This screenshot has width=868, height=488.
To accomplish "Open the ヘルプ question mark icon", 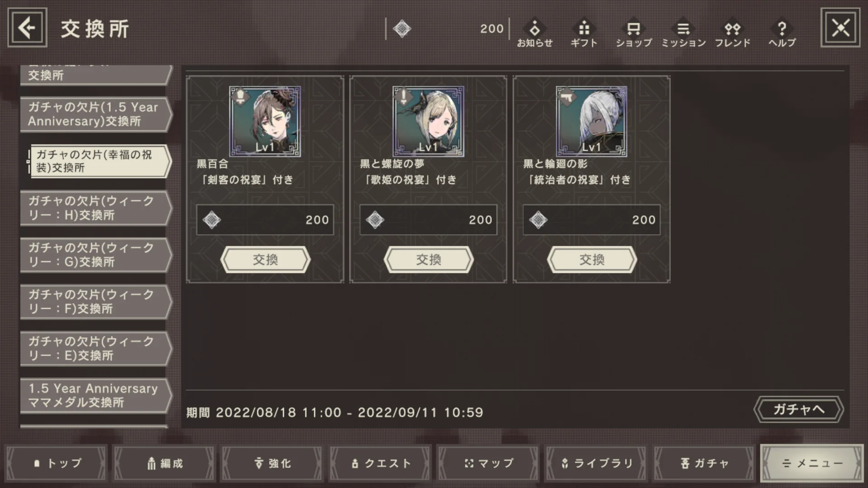I will [782, 33].
